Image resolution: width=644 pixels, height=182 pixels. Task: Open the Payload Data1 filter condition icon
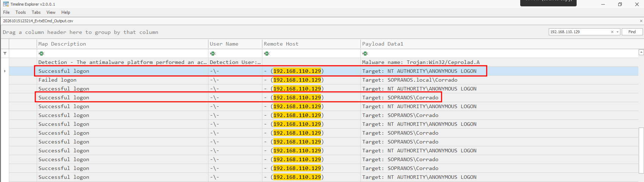pyautogui.click(x=365, y=53)
